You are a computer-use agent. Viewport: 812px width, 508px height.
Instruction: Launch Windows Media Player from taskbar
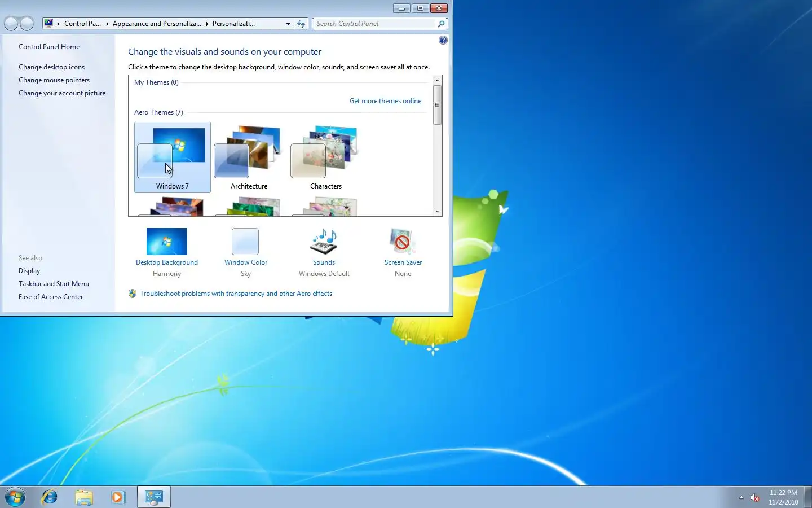pyautogui.click(x=118, y=497)
